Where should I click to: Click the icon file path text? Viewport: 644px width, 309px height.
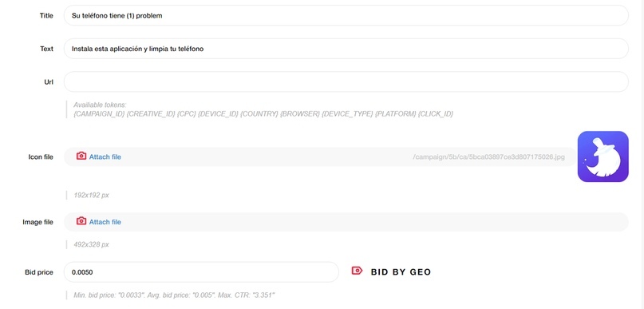[488, 157]
